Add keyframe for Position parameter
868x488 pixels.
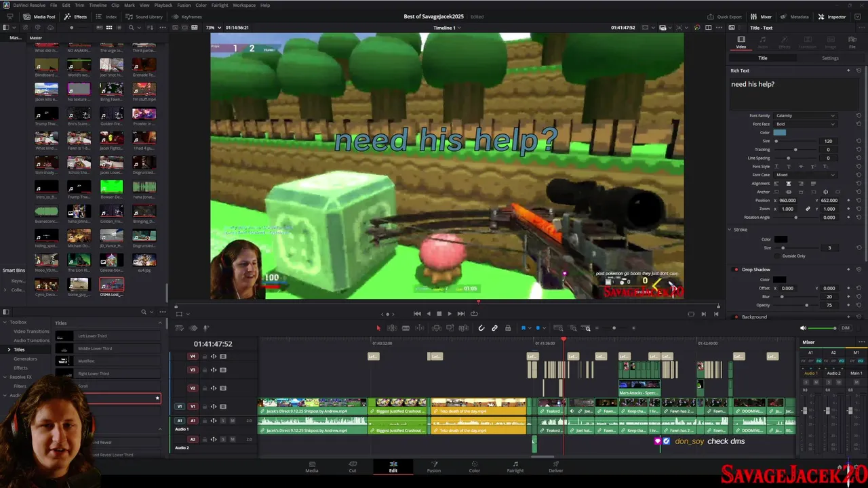(848, 201)
